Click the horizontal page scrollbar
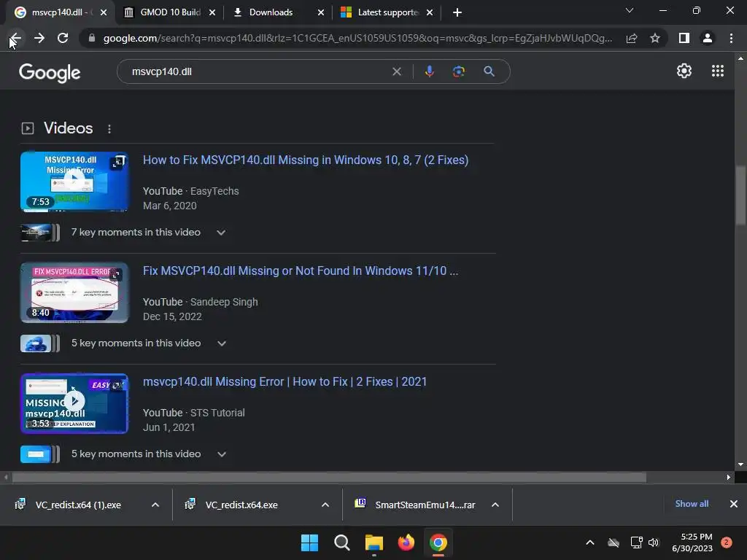Image resolution: width=747 pixels, height=560 pixels. click(329, 477)
